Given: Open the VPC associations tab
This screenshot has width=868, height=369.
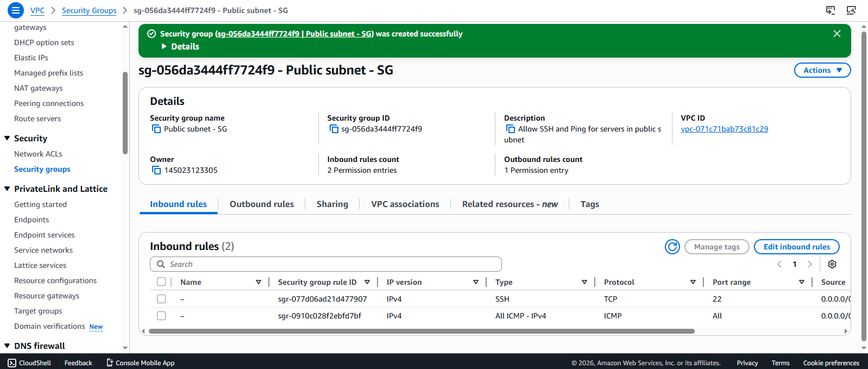Looking at the screenshot, I should pos(405,204).
